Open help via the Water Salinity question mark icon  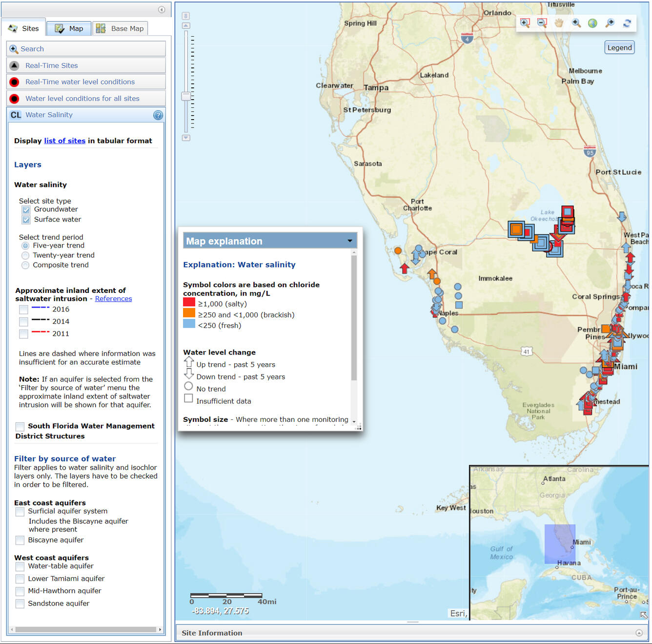coord(158,115)
